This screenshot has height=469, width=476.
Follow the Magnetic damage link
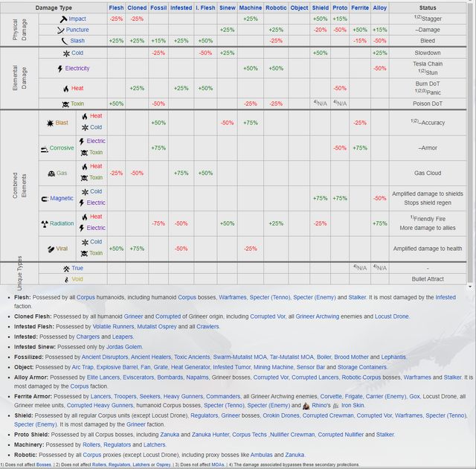coord(62,198)
